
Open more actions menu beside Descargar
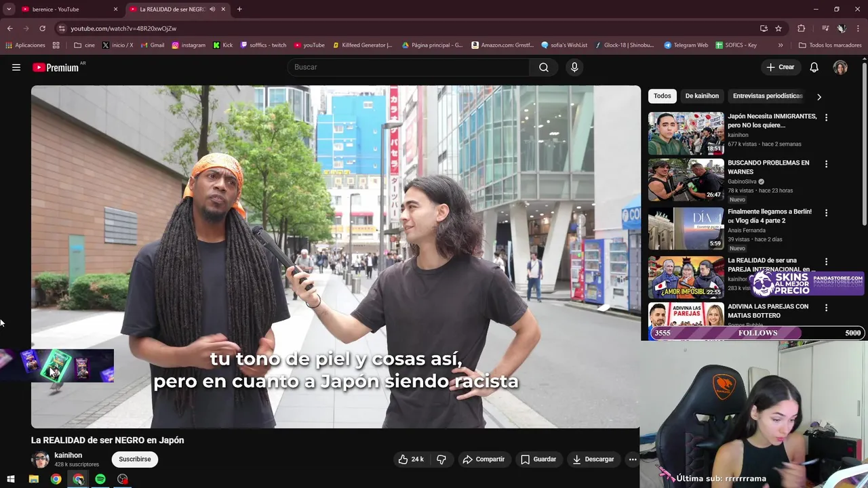(632, 460)
